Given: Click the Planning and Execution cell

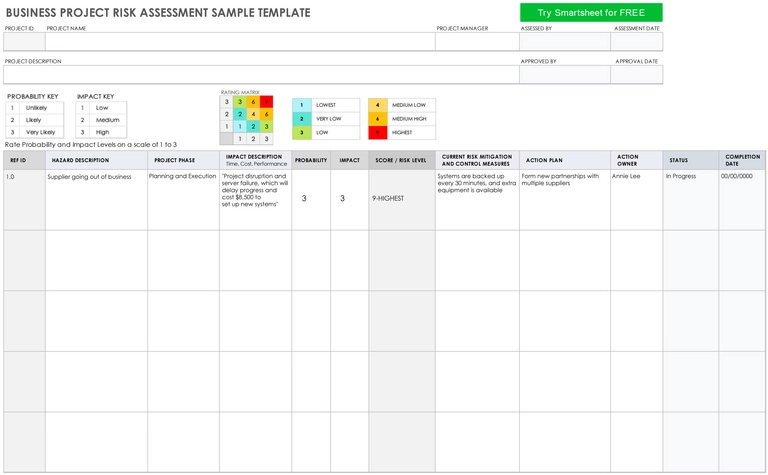Looking at the screenshot, I should [x=184, y=200].
